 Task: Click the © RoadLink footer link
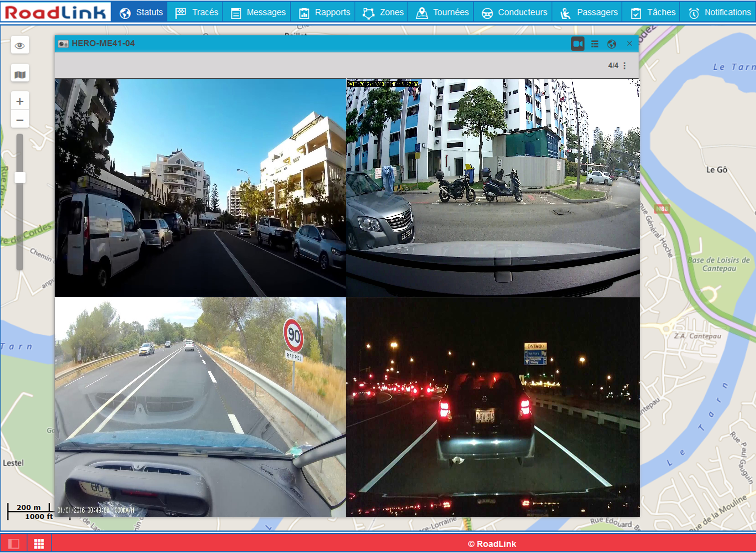[492, 544]
